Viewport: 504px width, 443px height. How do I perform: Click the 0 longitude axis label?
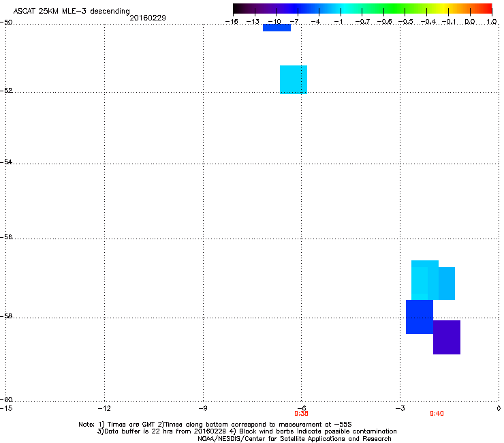point(499,408)
